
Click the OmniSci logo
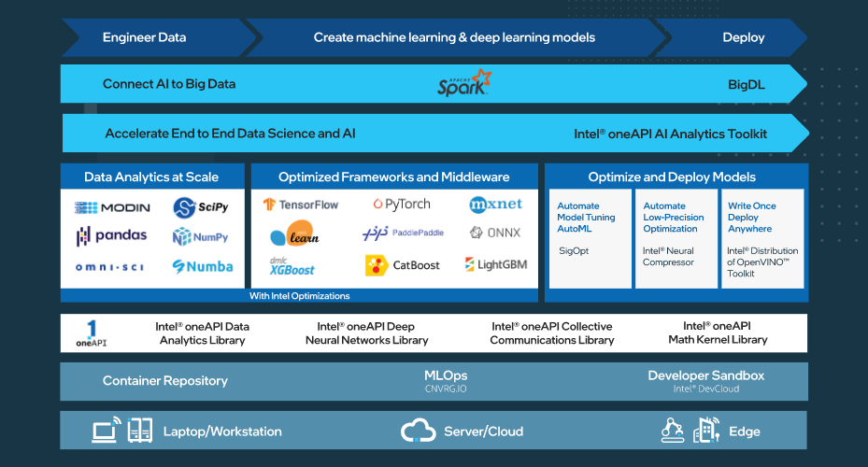click(x=109, y=267)
